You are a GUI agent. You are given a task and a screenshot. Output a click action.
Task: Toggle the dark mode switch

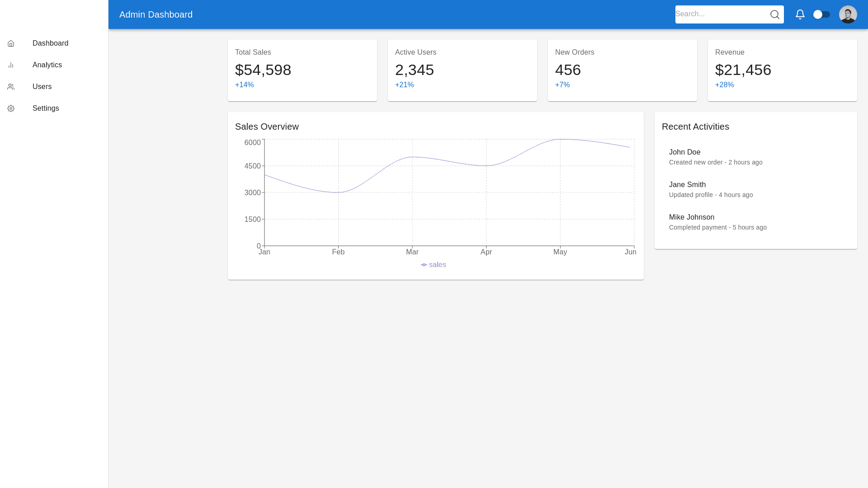click(821, 14)
